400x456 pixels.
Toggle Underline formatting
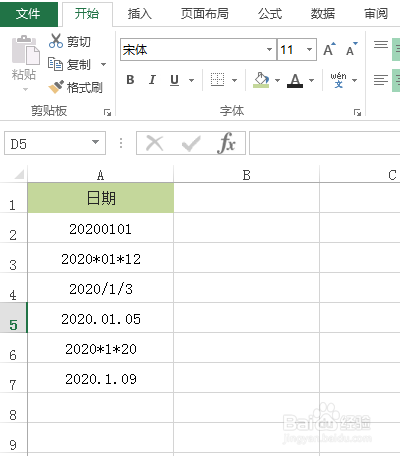click(x=174, y=80)
